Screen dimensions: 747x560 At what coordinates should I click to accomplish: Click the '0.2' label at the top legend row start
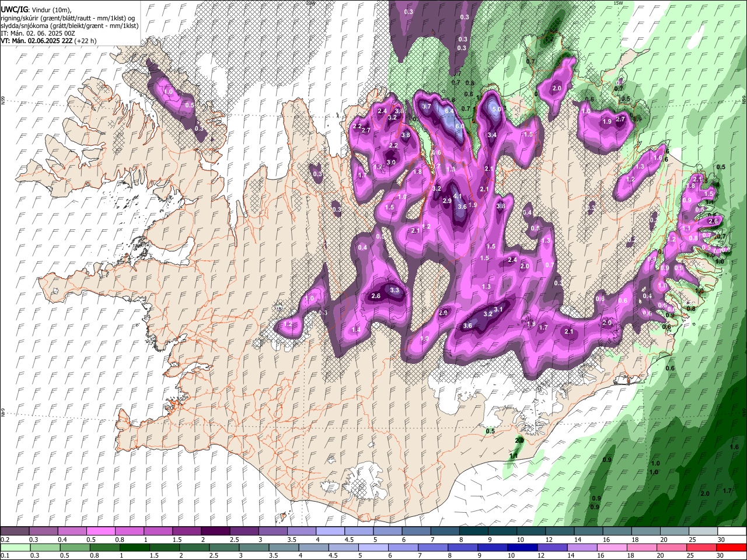[x=5, y=540]
